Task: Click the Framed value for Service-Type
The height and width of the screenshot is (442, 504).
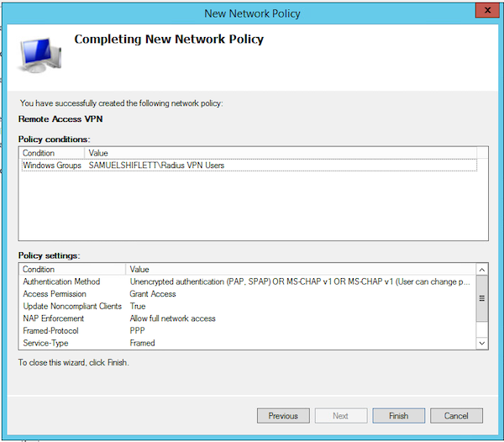Action: (142, 343)
